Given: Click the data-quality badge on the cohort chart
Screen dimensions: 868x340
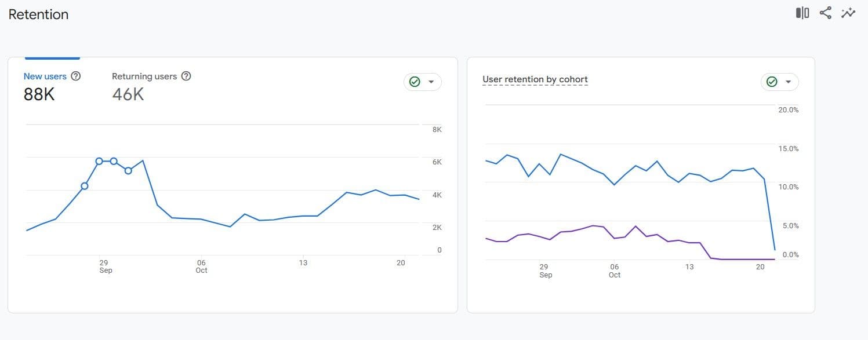Looking at the screenshot, I should (772, 82).
